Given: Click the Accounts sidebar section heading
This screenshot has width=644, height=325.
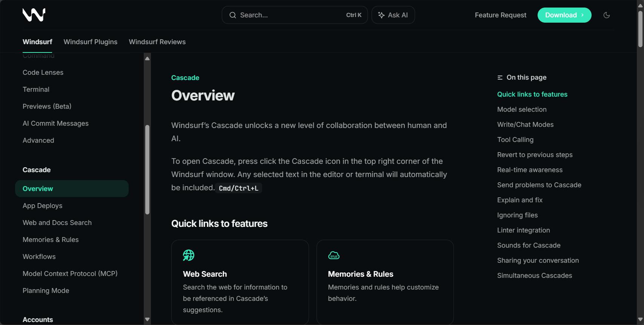Looking at the screenshot, I should [x=38, y=320].
